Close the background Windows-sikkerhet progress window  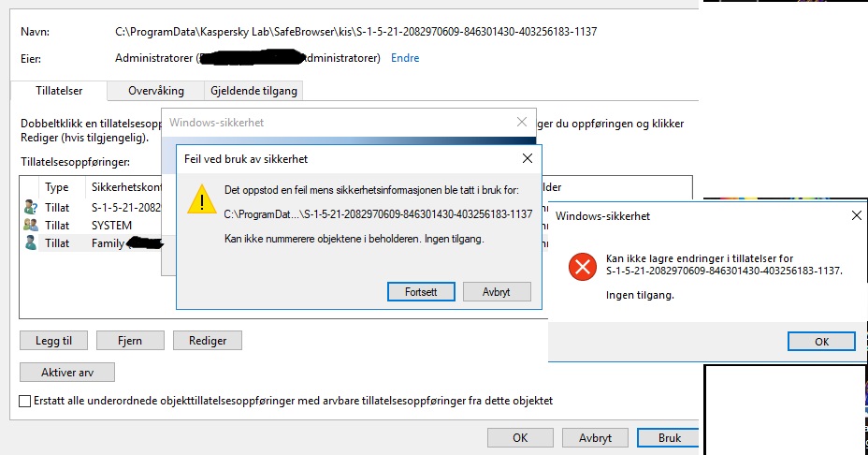(522, 122)
